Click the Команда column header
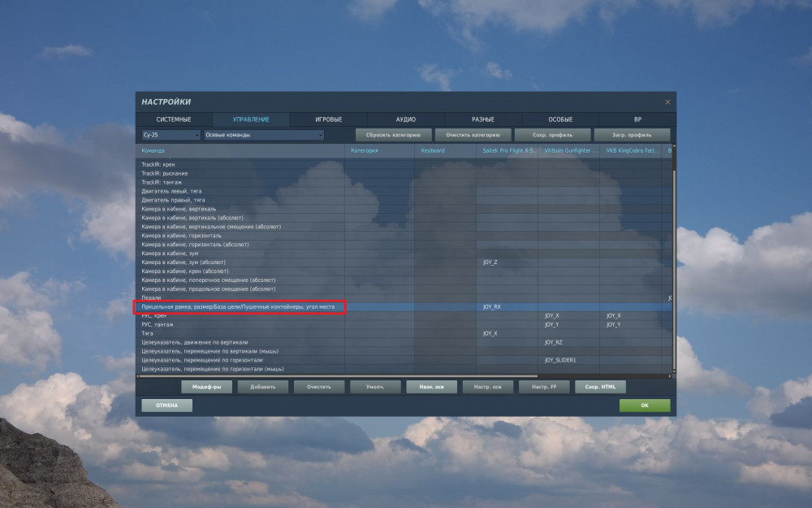This screenshot has height=508, width=812. pyautogui.click(x=241, y=151)
